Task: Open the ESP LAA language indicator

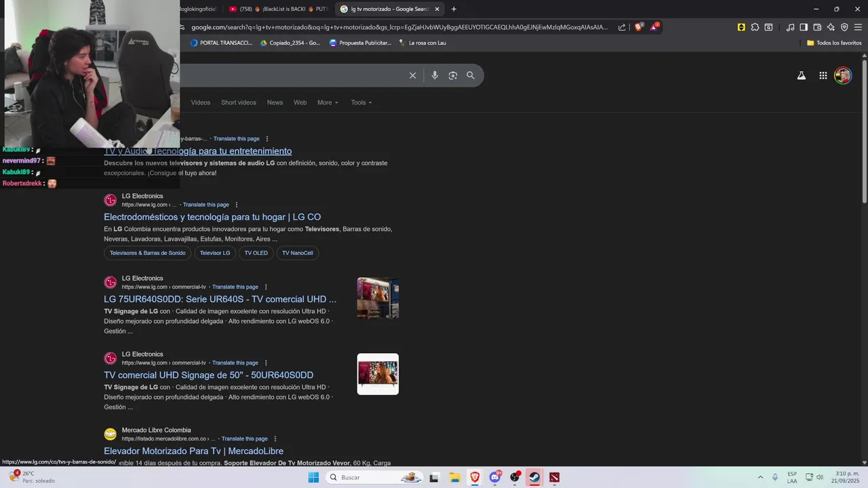Action: 792,477
